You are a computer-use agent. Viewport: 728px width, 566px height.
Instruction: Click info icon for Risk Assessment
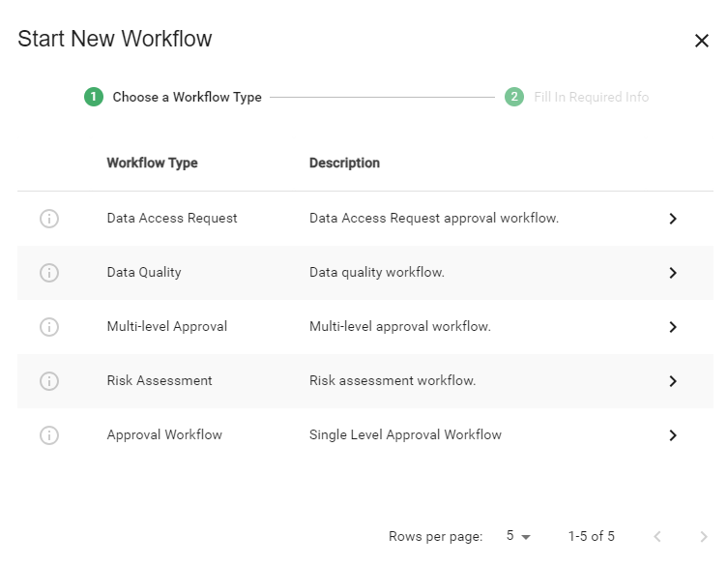click(x=49, y=381)
